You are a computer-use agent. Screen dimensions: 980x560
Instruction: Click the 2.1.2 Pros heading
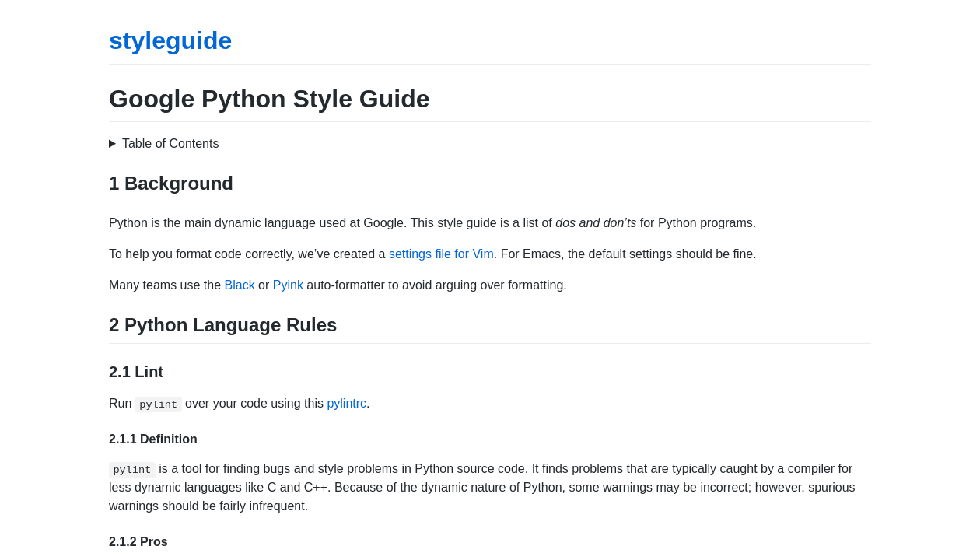(138, 542)
